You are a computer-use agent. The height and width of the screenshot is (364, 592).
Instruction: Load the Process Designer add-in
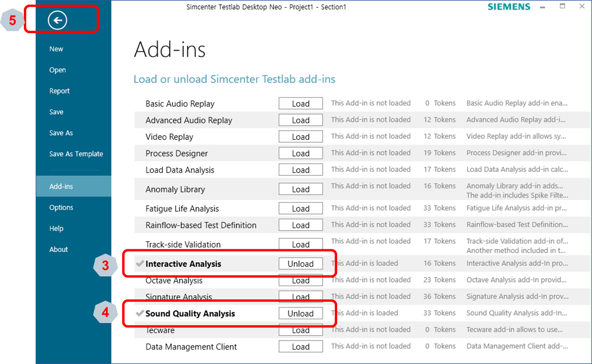301,153
